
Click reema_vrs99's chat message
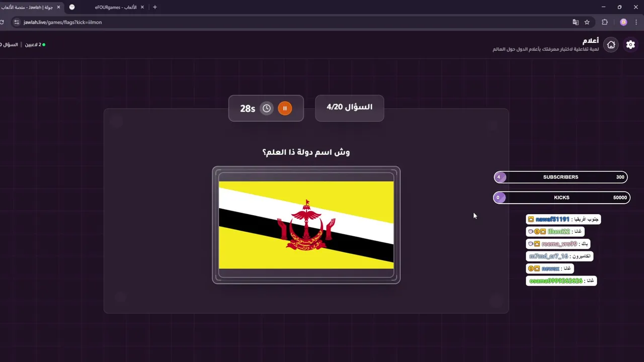(x=558, y=244)
